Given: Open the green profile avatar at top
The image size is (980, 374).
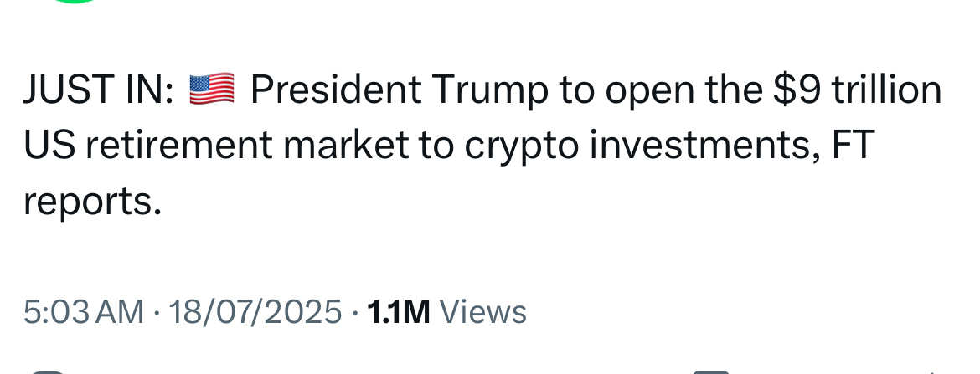Looking at the screenshot, I should pyautogui.click(x=74, y=1).
